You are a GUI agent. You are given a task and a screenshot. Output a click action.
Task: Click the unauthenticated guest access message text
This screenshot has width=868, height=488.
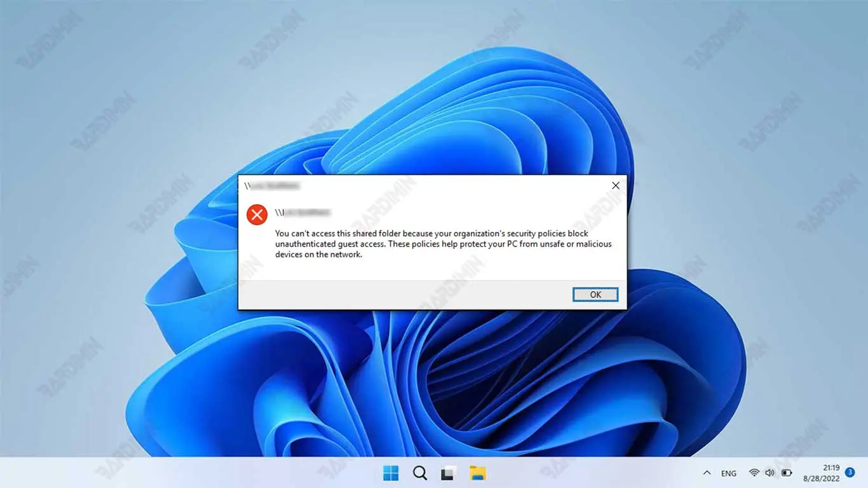pyautogui.click(x=443, y=244)
